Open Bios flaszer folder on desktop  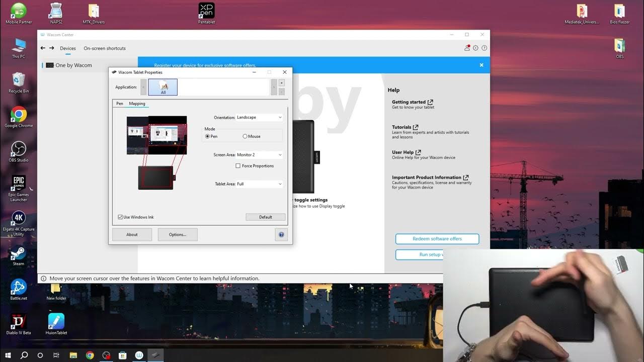pos(620,13)
